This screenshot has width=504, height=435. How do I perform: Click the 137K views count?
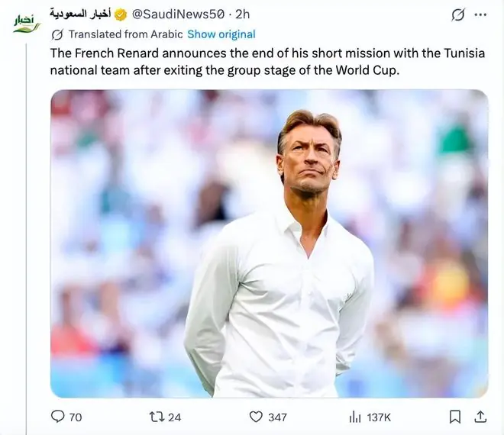[379, 417]
